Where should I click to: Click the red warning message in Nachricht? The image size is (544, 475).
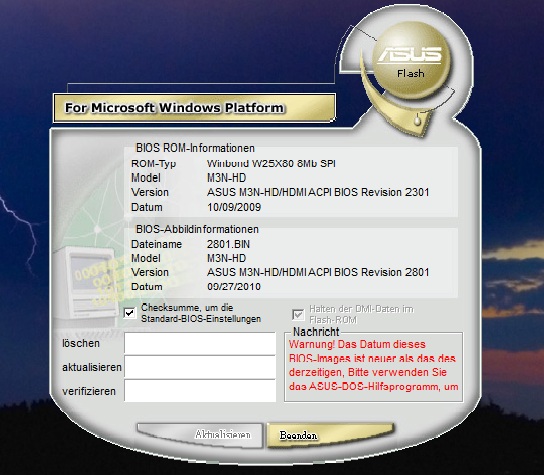374,365
